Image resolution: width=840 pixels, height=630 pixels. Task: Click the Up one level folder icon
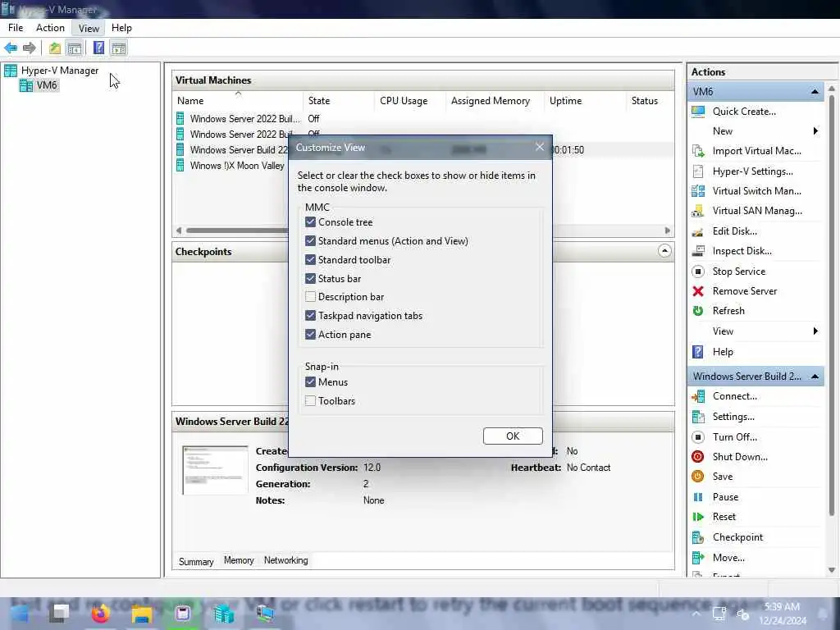coord(55,48)
